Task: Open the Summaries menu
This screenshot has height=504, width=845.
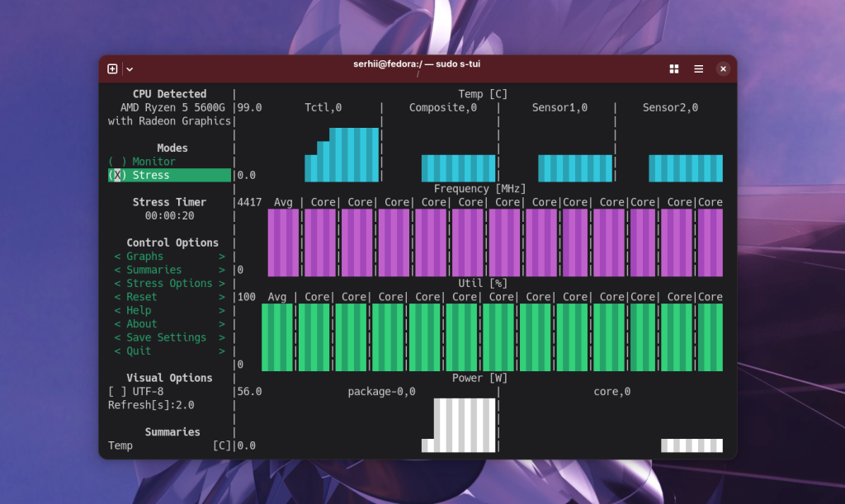Action: (x=154, y=270)
